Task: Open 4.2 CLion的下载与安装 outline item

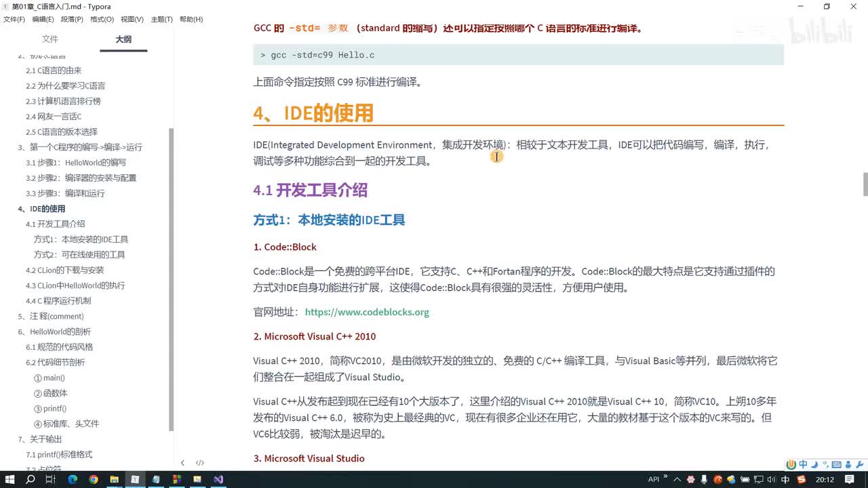Action: [x=65, y=270]
